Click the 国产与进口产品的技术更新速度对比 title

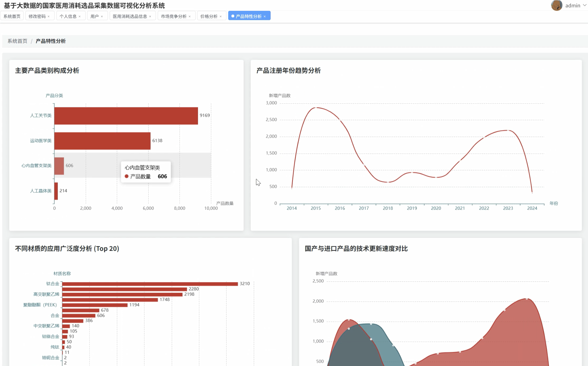coord(356,249)
